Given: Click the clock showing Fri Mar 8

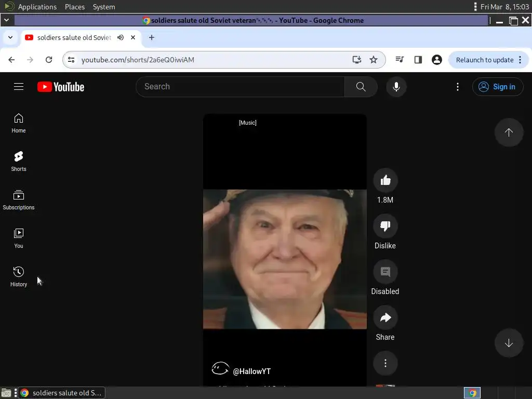Looking at the screenshot, I should coord(504,7).
